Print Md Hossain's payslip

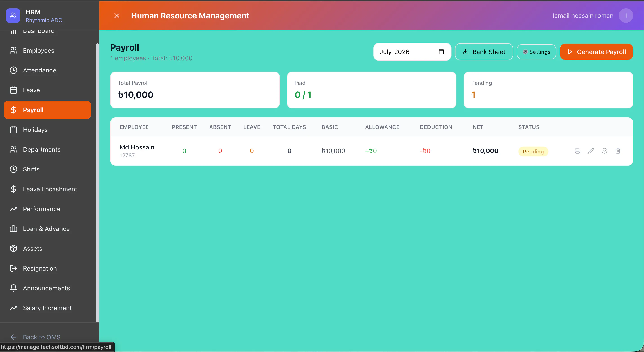click(577, 151)
